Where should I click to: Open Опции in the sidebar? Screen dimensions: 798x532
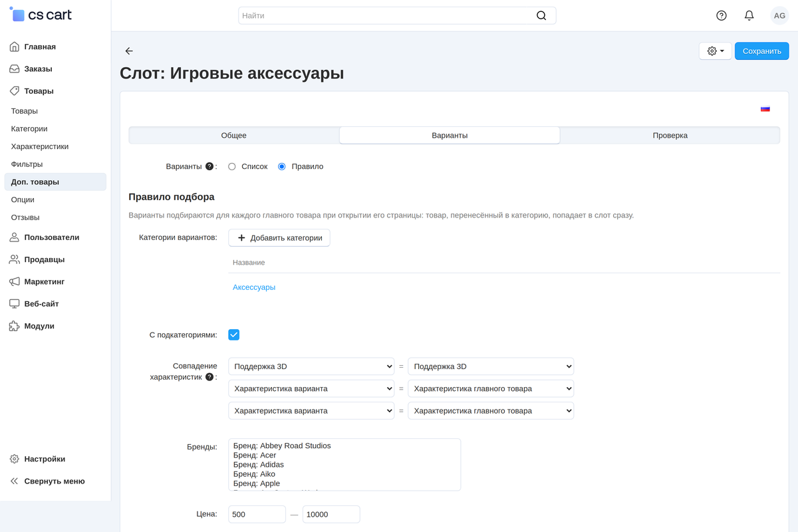click(x=23, y=199)
